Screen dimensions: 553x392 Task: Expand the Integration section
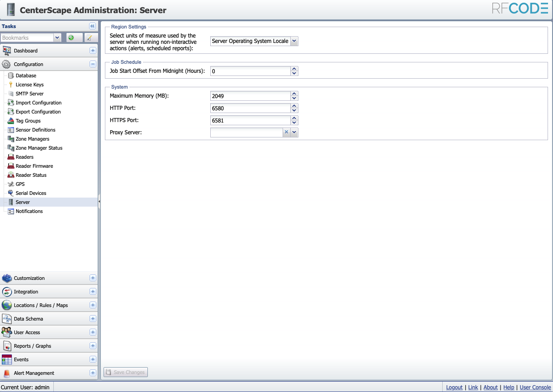pos(93,292)
